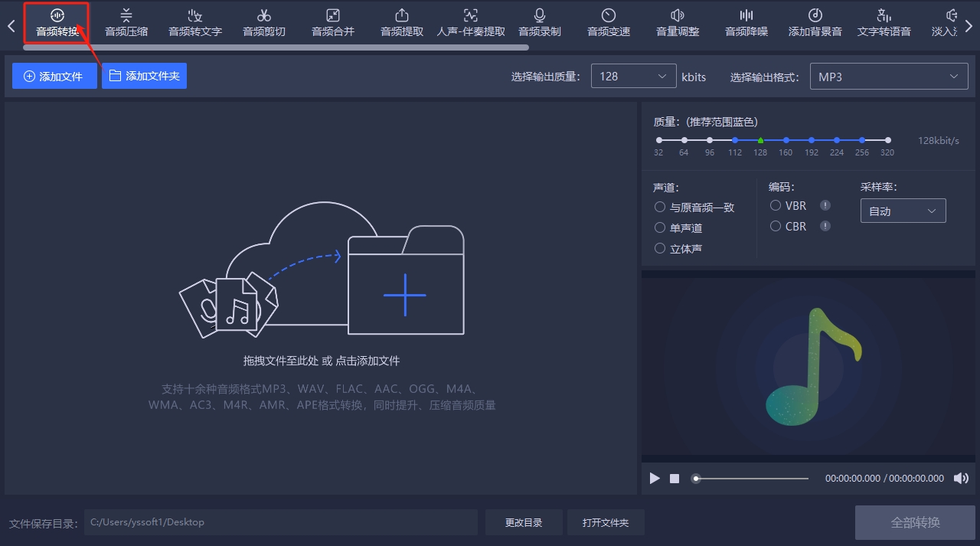Select the 立体声 stereo channel option
The height and width of the screenshot is (546, 980).
(x=678, y=248)
